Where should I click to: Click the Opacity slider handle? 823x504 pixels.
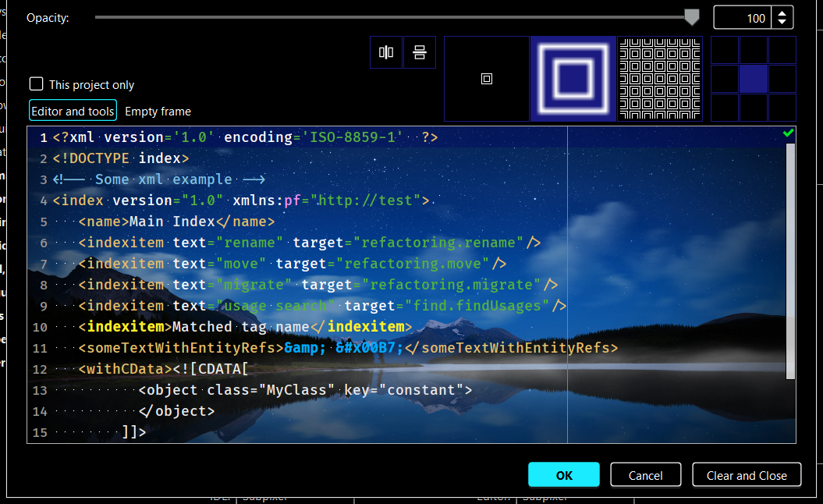click(692, 17)
